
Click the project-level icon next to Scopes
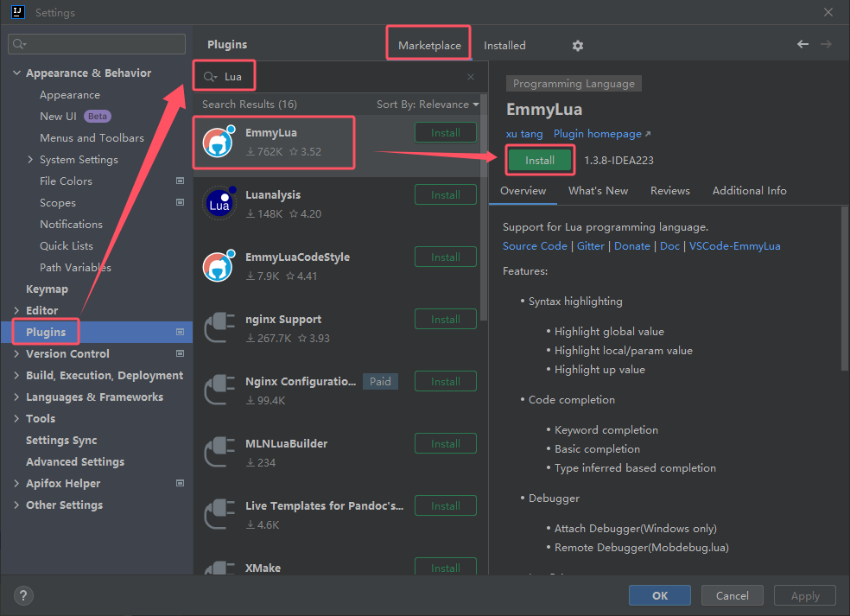[x=180, y=202]
